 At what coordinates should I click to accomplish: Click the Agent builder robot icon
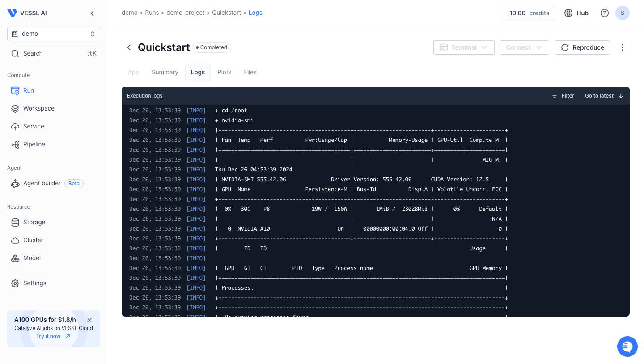[15, 183]
